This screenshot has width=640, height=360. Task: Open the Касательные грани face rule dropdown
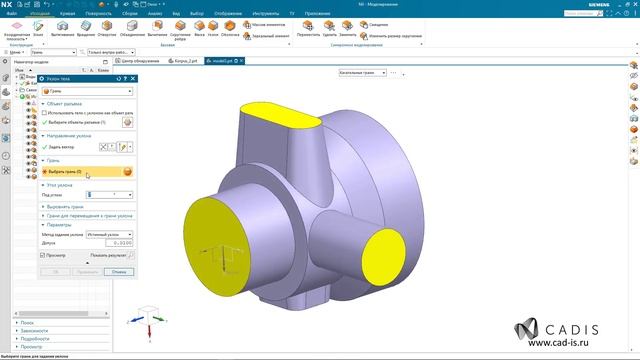tap(362, 73)
